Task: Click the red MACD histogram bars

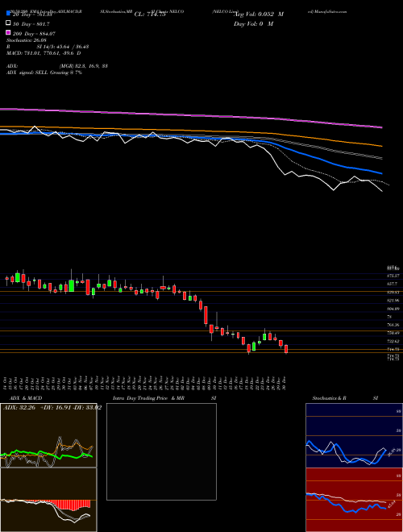Action: pos(69,505)
